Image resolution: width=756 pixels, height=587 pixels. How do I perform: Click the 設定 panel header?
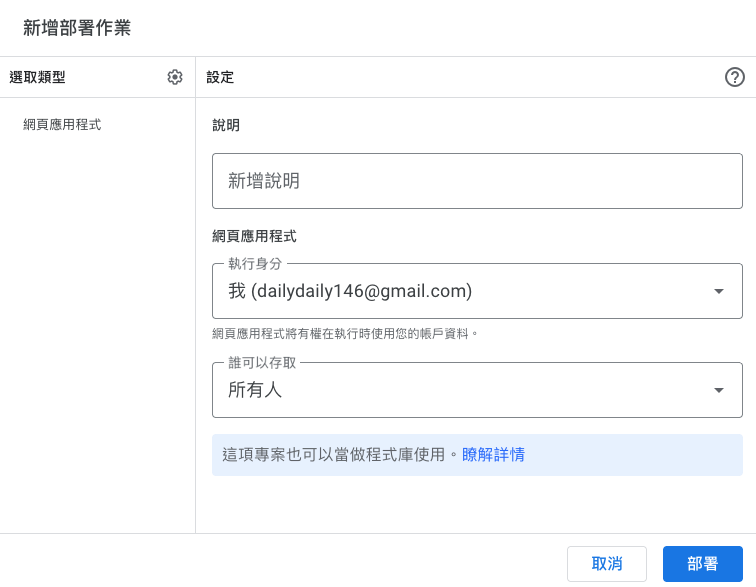pos(220,77)
